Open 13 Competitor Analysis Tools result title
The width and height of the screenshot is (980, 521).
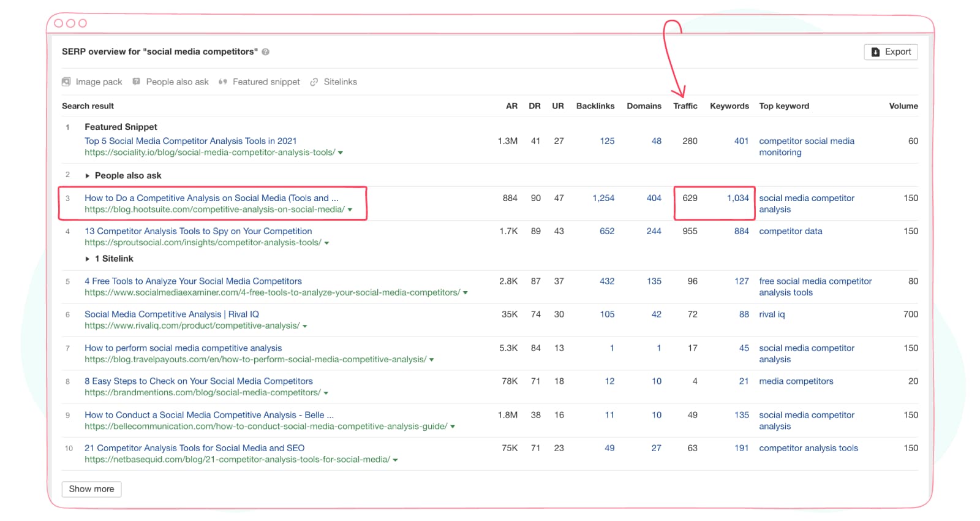tap(198, 231)
